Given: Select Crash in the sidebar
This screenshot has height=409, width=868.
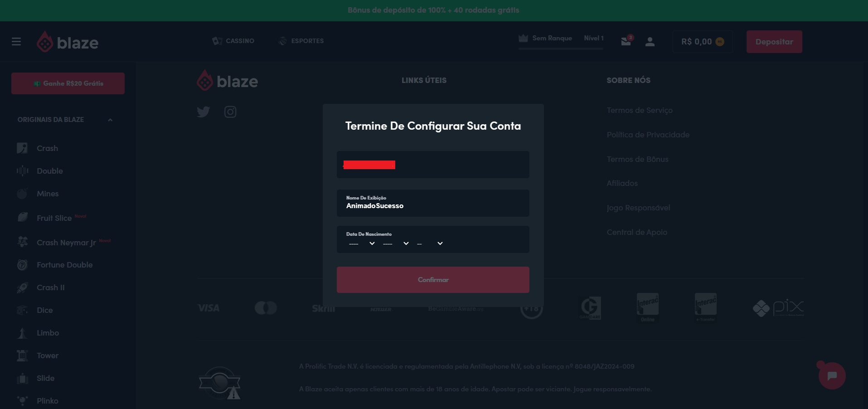Looking at the screenshot, I should click(47, 148).
